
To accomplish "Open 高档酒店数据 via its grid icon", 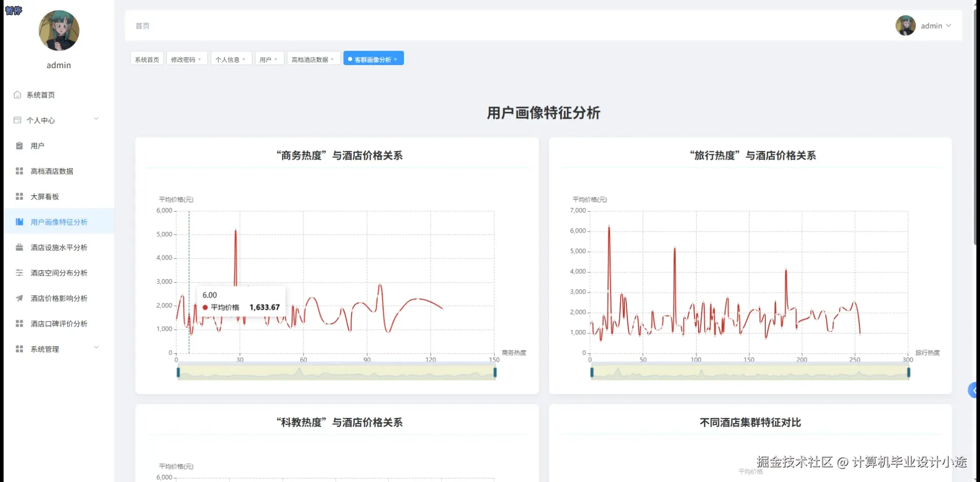I will pyautogui.click(x=18, y=171).
